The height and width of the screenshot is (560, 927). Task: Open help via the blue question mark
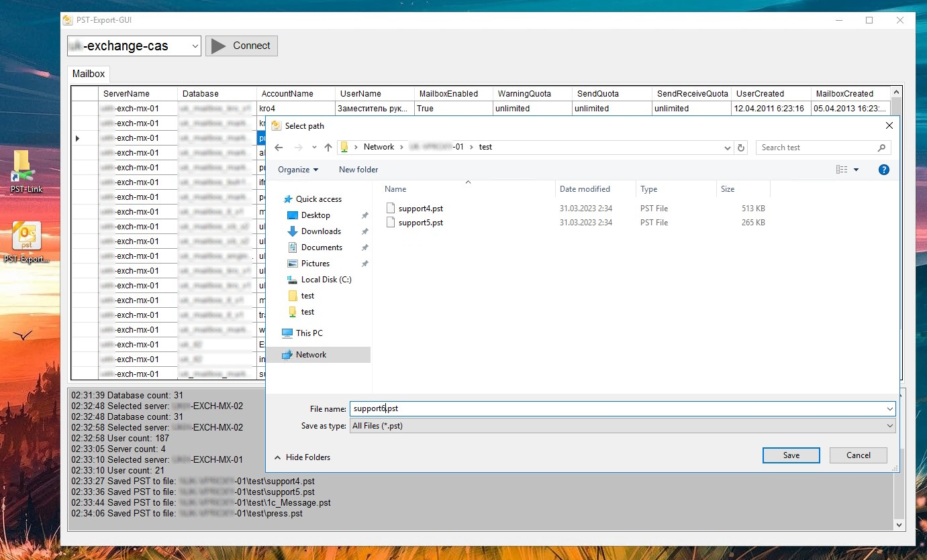[x=884, y=170]
